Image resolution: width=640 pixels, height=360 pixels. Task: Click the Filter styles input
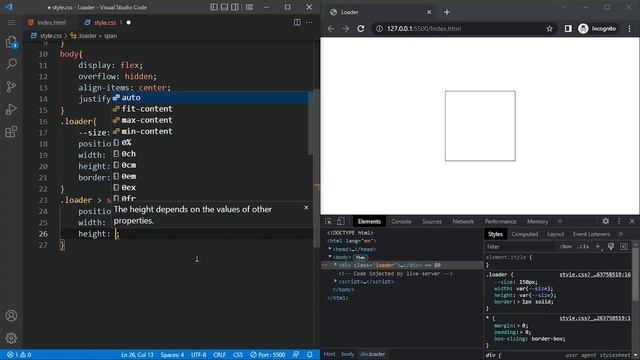pyautogui.click(x=520, y=247)
